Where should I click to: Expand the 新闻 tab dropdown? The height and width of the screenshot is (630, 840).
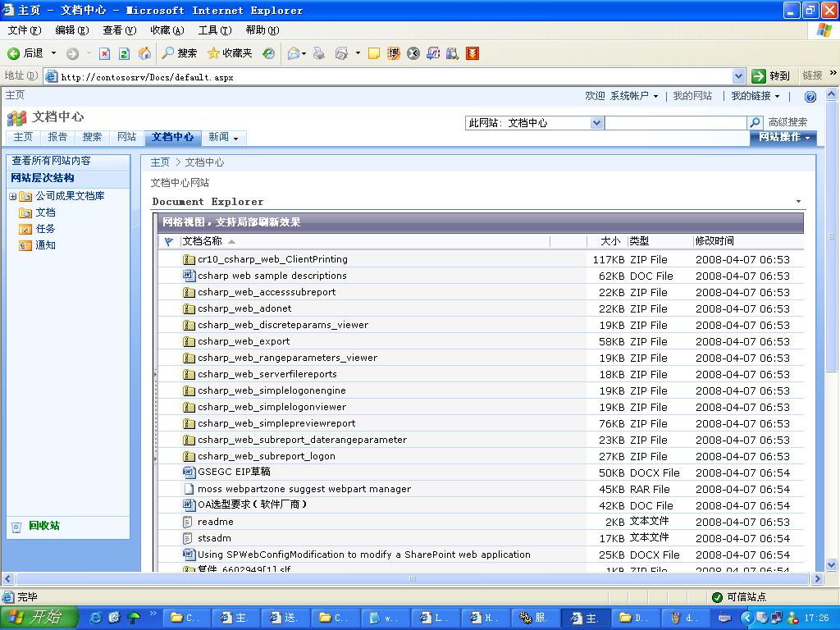tap(223, 137)
